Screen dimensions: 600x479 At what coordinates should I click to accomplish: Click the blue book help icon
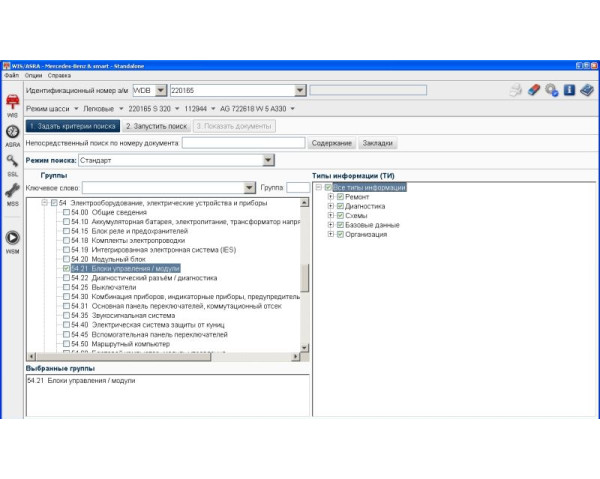587,90
